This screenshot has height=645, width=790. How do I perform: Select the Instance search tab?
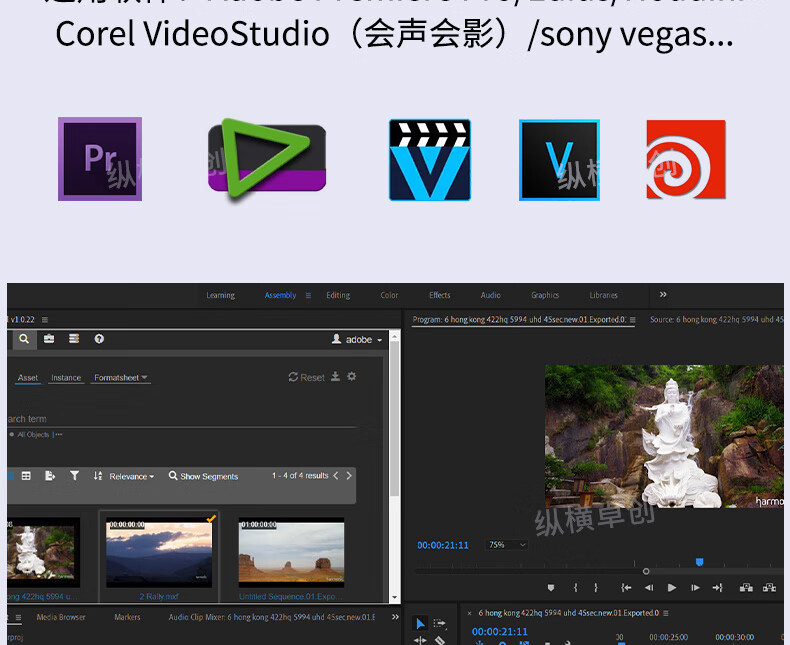(66, 377)
